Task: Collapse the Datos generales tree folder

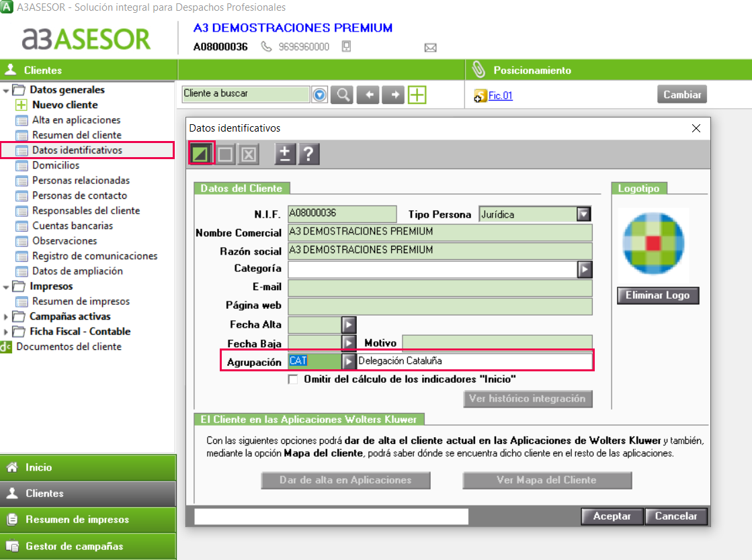Action: (6, 90)
